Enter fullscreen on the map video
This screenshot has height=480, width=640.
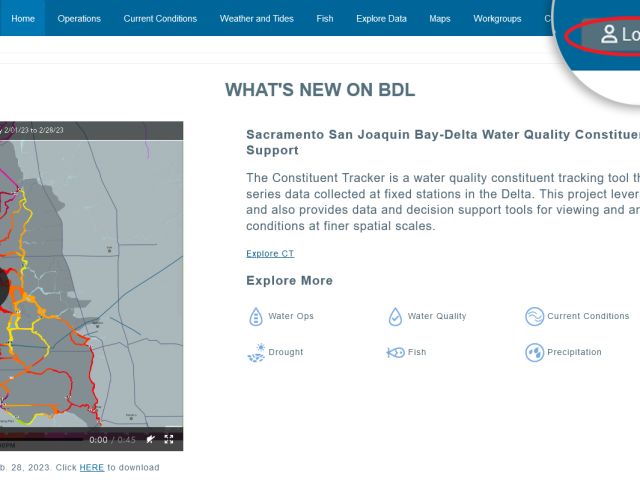coord(169,439)
